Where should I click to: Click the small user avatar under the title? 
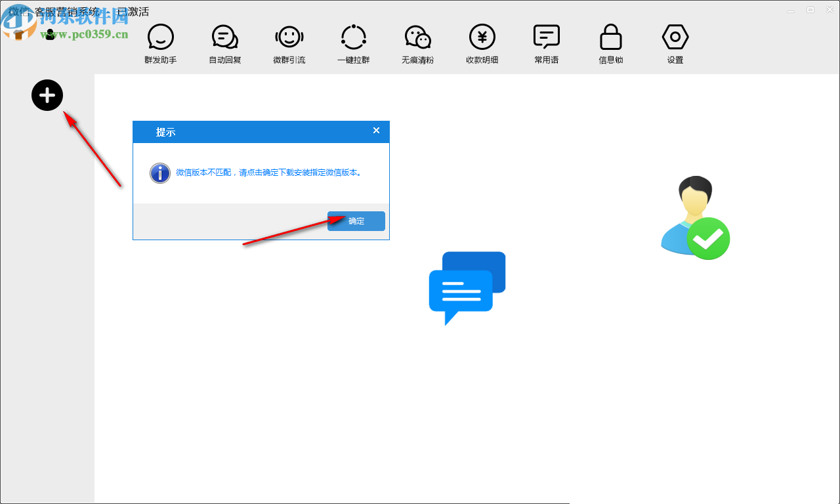[50, 34]
